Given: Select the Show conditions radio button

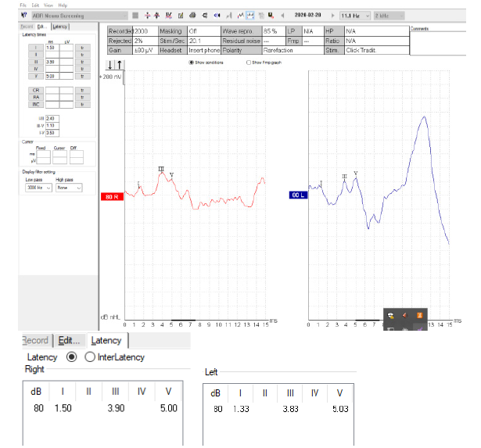Looking at the screenshot, I should [192, 62].
